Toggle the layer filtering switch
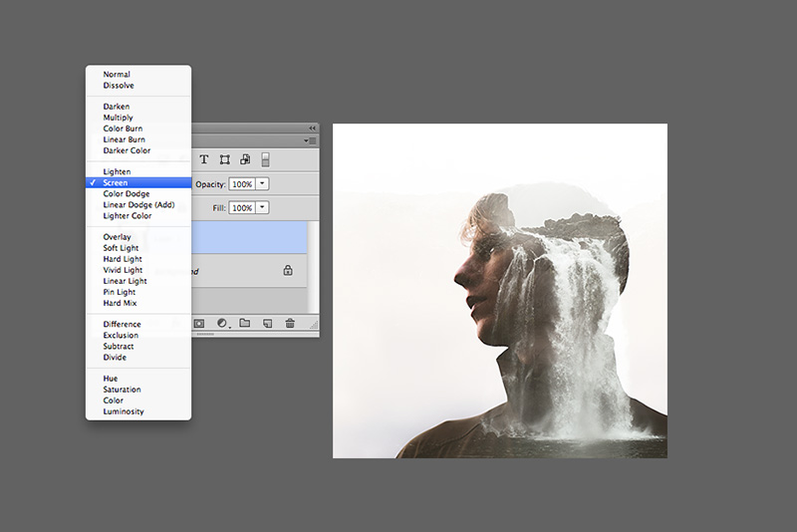This screenshot has height=532, width=797. click(x=265, y=159)
